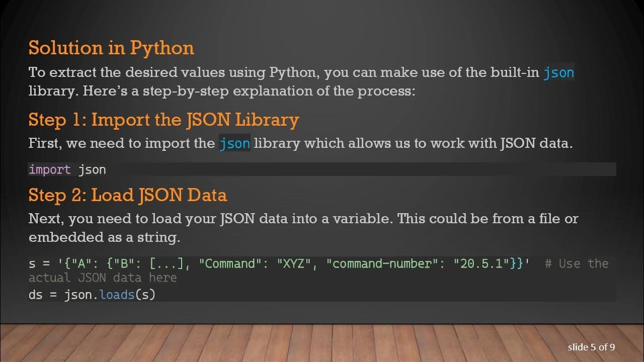Select the "20.5.1" value in the code
This screenshot has width=644, height=362.
pos(482,263)
